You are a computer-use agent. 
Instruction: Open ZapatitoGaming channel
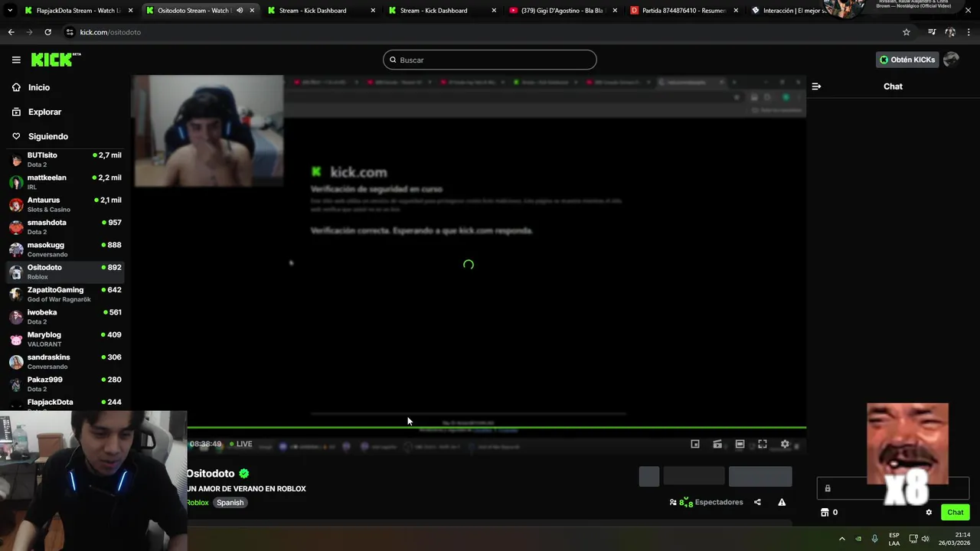click(67, 294)
